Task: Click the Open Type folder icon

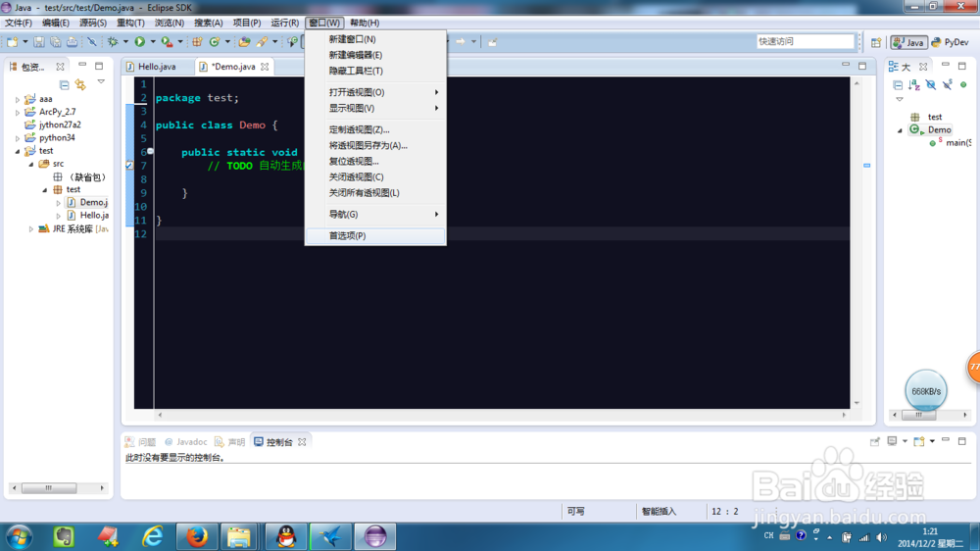Action: click(x=244, y=42)
